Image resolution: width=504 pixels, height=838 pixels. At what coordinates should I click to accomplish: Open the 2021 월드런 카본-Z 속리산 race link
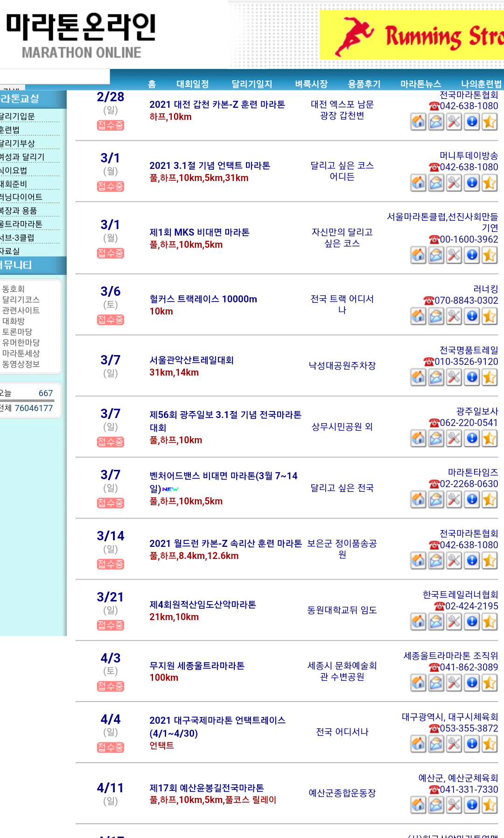225,544
